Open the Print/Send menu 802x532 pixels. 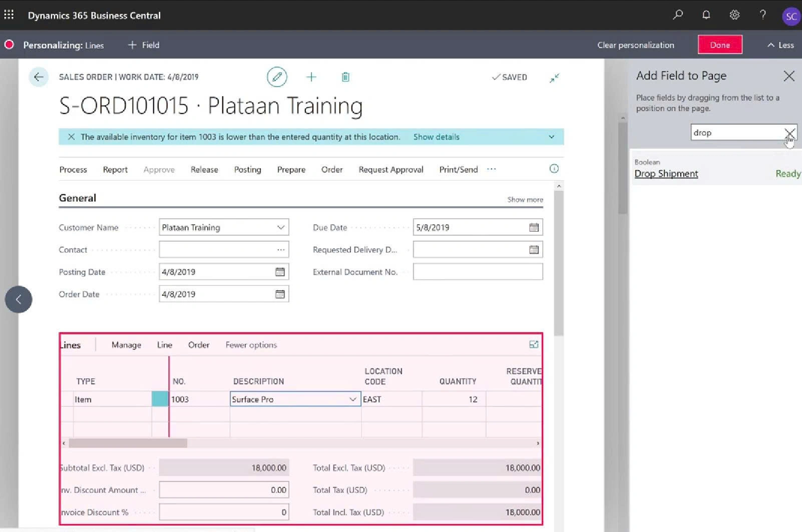(459, 170)
